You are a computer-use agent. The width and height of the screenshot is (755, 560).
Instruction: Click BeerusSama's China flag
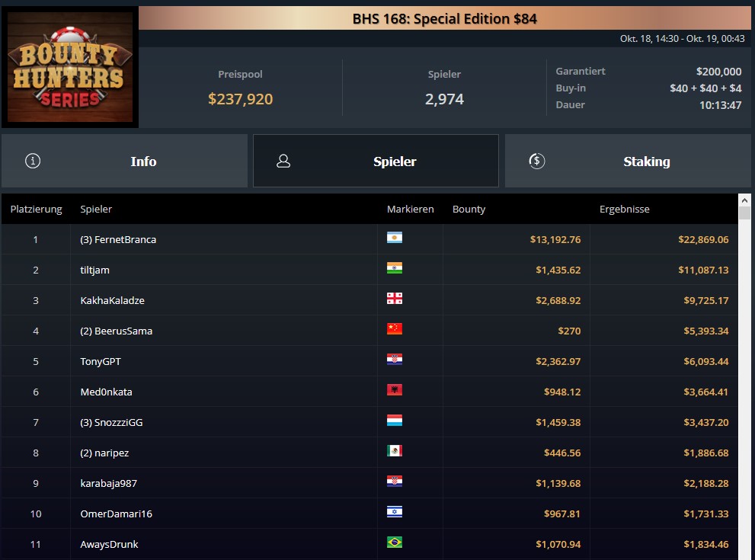[395, 329]
